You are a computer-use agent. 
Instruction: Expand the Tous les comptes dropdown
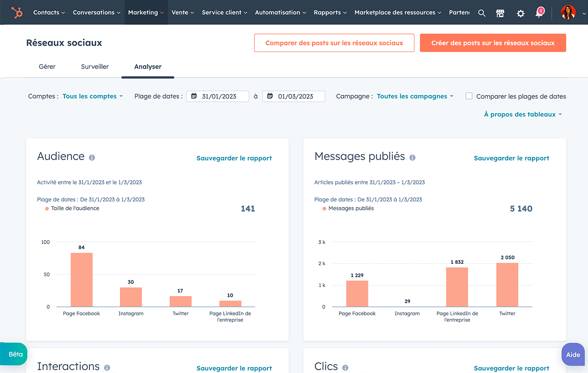(x=92, y=96)
